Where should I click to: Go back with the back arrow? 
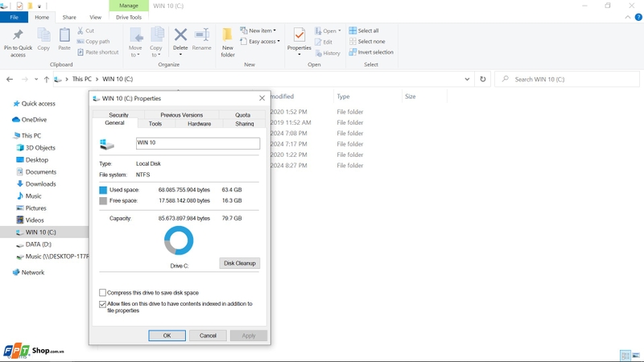(10, 79)
